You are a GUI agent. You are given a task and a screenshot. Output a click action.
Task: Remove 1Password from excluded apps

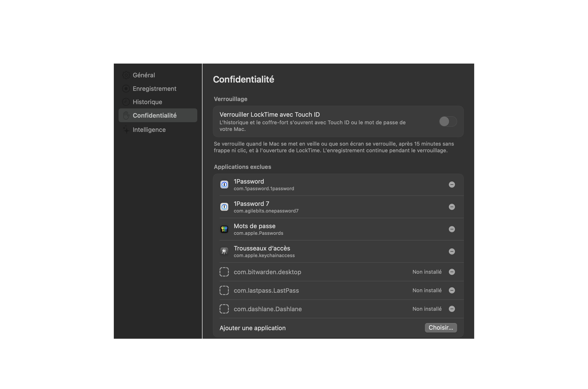pyautogui.click(x=452, y=185)
